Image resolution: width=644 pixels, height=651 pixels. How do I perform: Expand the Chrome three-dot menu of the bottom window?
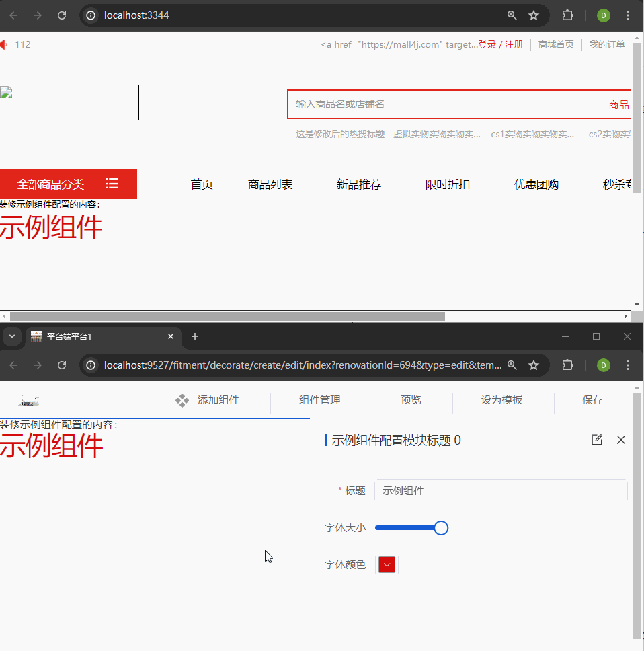coord(627,365)
